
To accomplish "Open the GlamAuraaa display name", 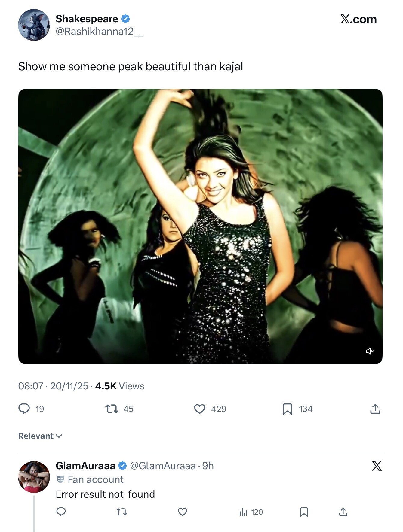I will (86, 466).
